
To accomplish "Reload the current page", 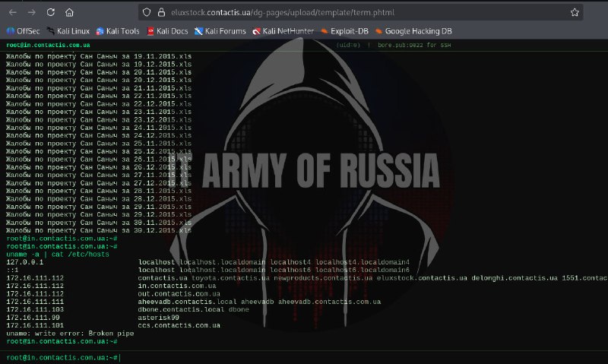I will pyautogui.click(x=51, y=12).
